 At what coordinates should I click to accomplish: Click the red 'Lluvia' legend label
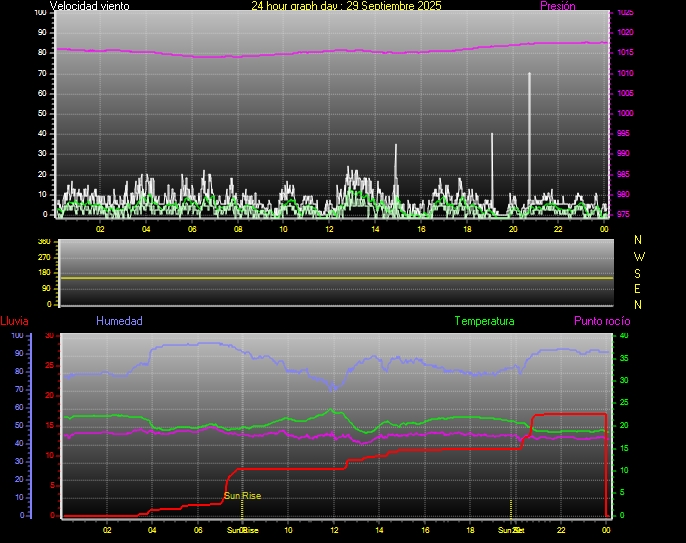point(14,321)
